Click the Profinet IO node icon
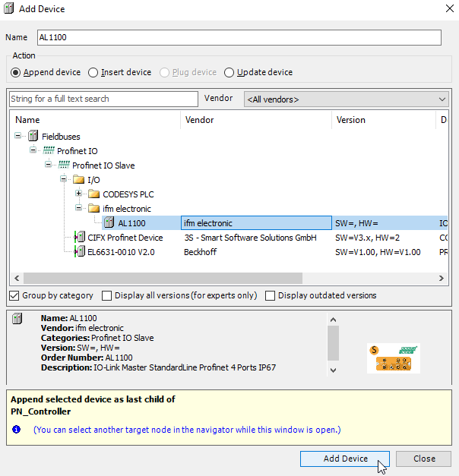Image resolution: width=459 pixels, height=476 pixels. (49, 151)
